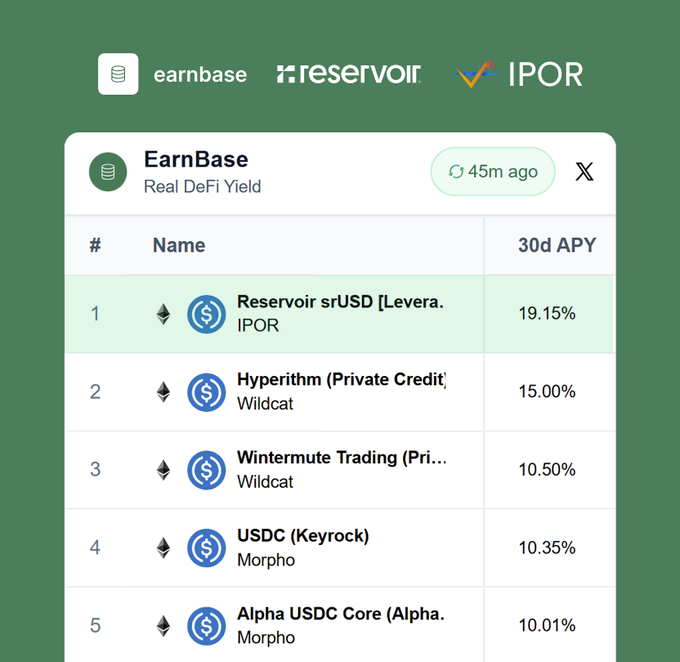Image resolution: width=680 pixels, height=662 pixels.
Task: Click the EarnBase title text
Action: click(x=196, y=159)
